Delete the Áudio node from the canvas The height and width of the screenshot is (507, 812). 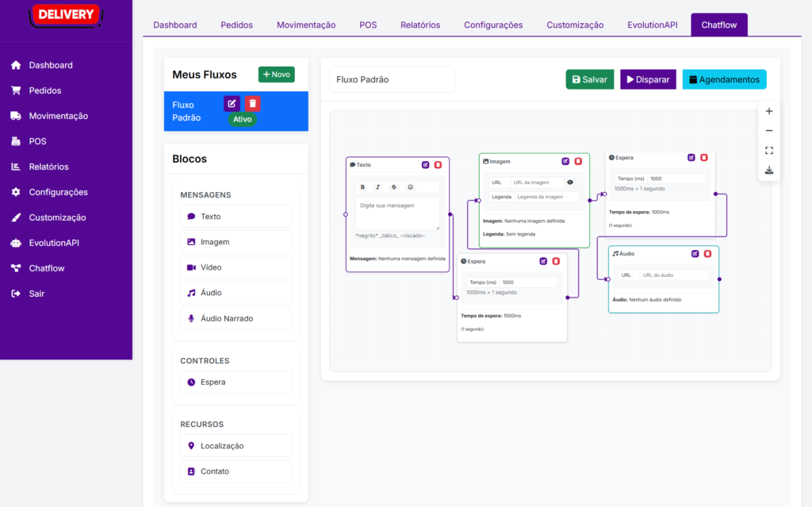(x=708, y=254)
